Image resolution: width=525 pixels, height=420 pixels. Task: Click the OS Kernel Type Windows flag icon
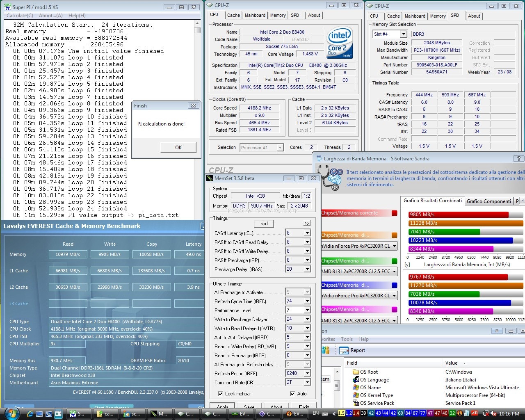tap(356, 395)
